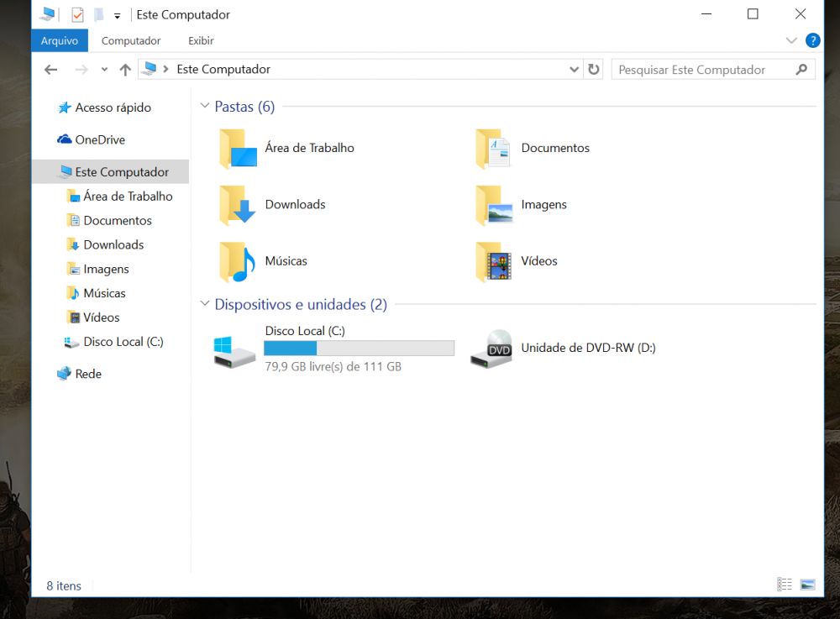Switch to the Exibir ribbon tab
This screenshot has width=840, height=619.
(x=201, y=40)
